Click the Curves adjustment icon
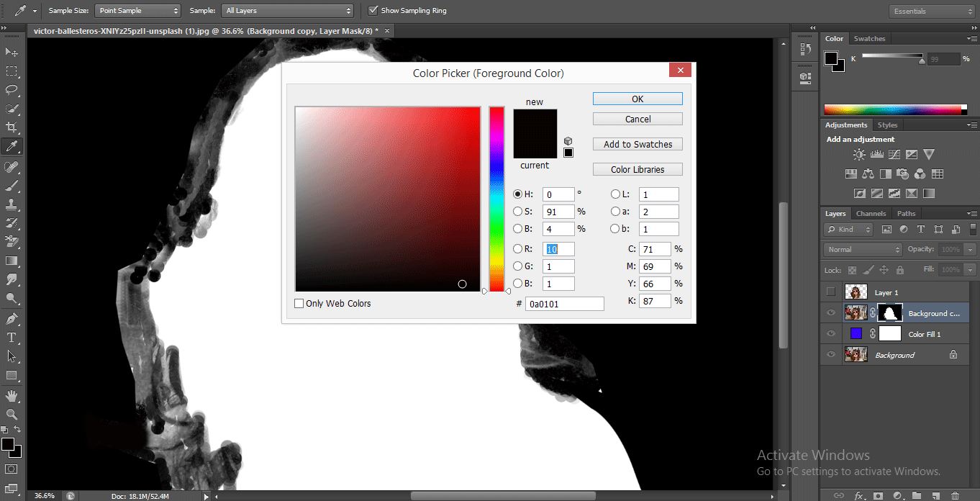The height and width of the screenshot is (501, 980). click(x=894, y=154)
